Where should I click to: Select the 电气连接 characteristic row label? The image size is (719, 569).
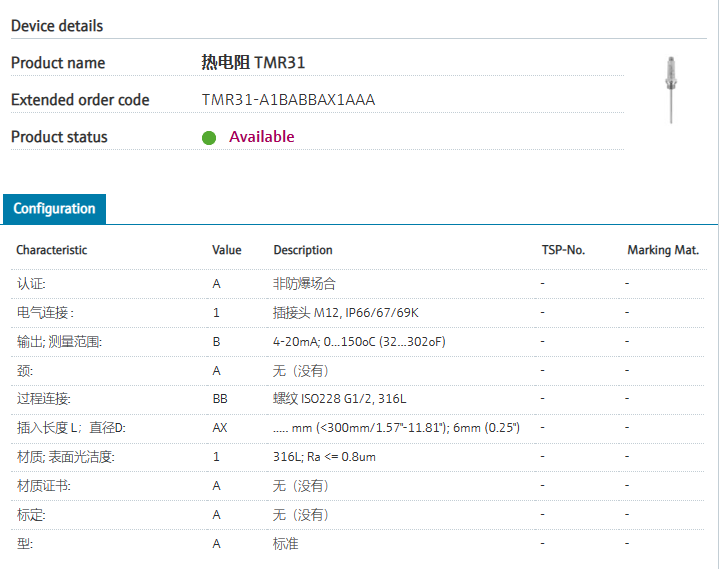coord(44,313)
